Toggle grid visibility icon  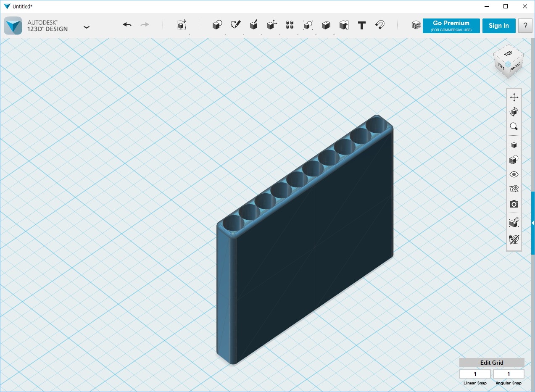514,189
